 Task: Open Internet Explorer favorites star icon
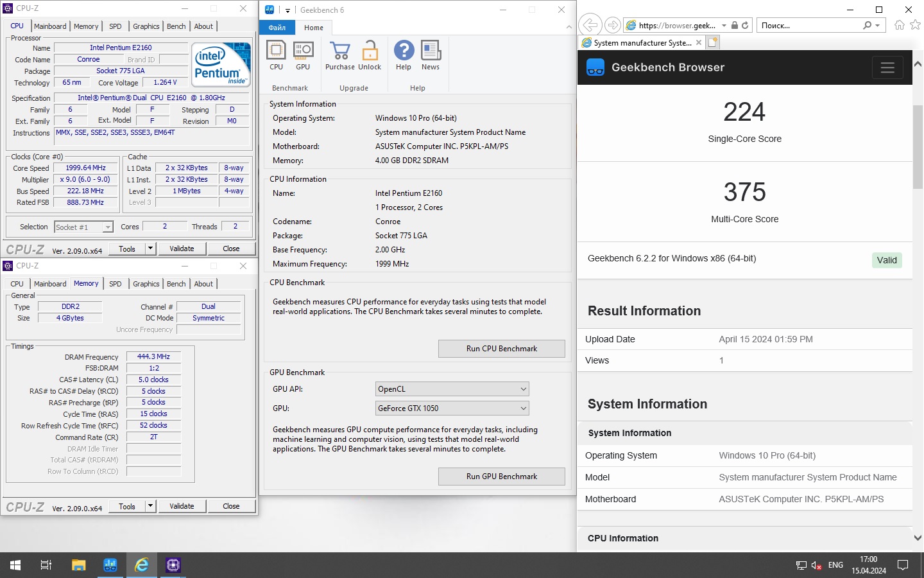(915, 25)
